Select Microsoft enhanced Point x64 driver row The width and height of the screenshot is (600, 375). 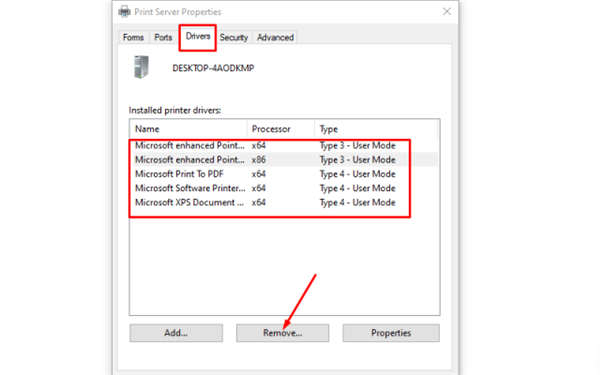pos(284,145)
